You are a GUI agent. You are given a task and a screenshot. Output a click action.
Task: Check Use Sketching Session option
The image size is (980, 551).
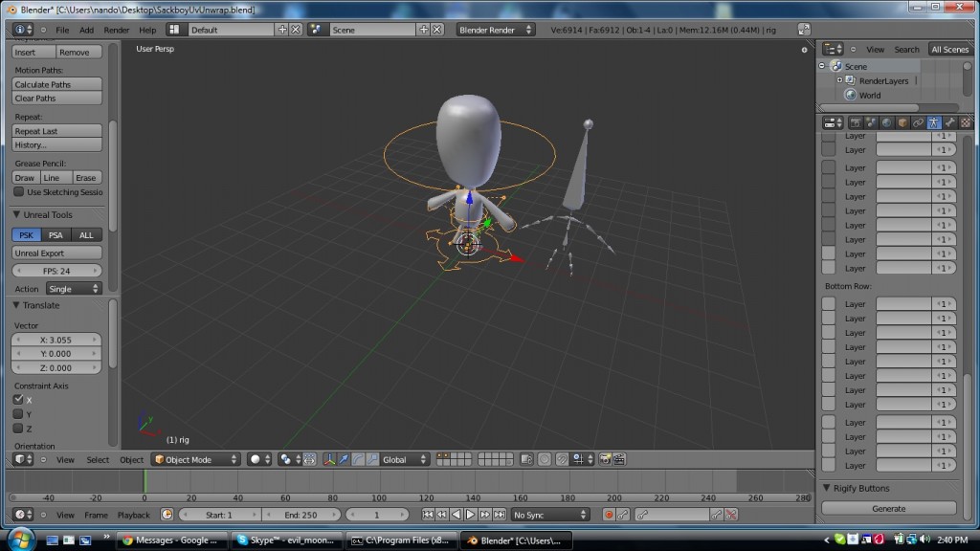click(x=17, y=191)
